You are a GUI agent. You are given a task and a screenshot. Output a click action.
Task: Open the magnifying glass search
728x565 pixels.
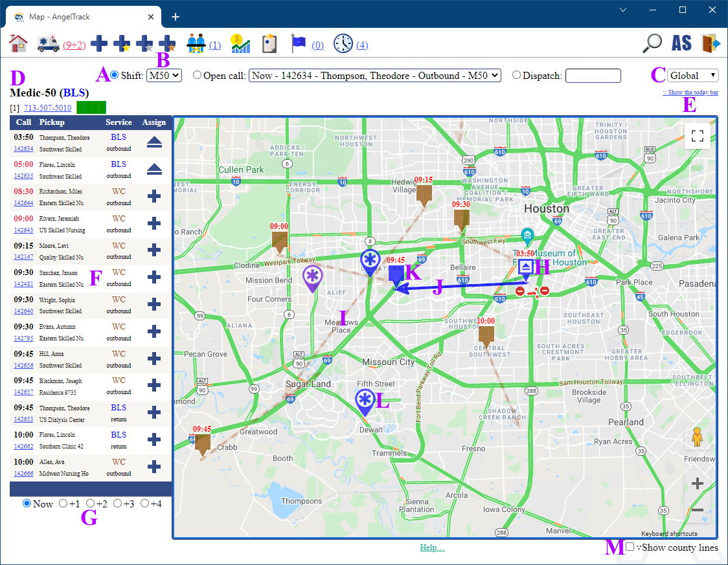(652, 43)
